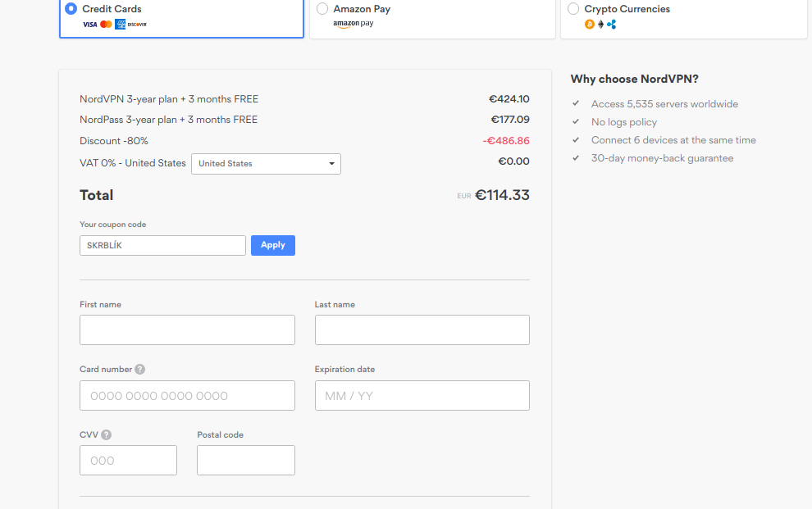Click the Visa card logo
The image size is (812, 509).
pyautogui.click(x=90, y=25)
